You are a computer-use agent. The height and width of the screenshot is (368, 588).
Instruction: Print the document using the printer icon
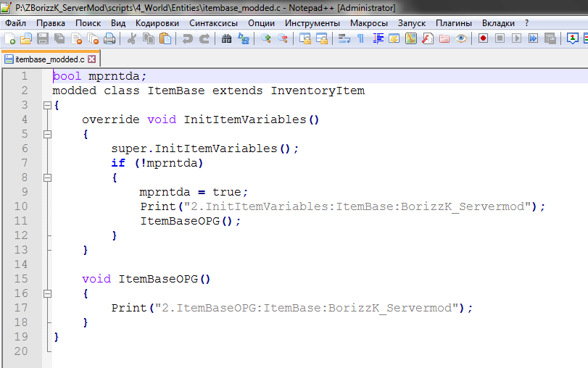coord(109,38)
